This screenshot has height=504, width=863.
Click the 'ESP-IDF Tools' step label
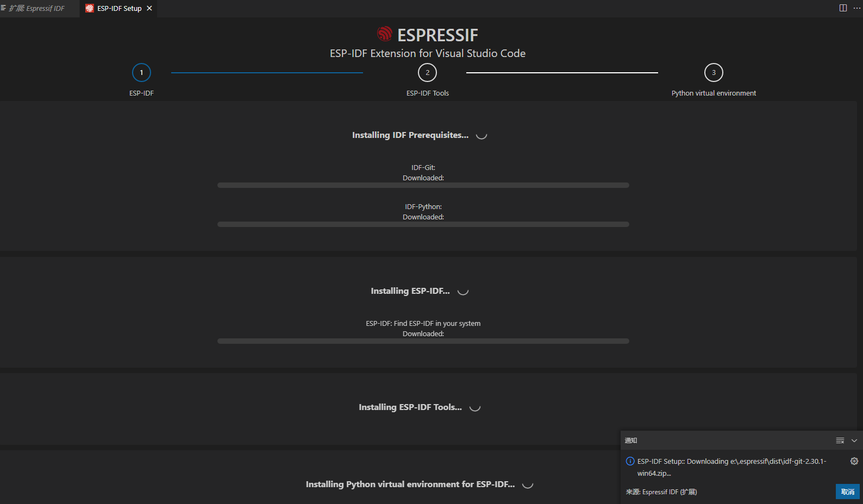pos(428,93)
